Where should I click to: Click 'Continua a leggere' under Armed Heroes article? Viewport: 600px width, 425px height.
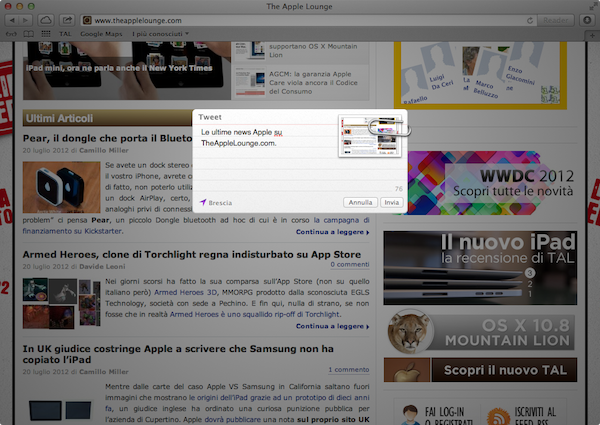tap(332, 326)
